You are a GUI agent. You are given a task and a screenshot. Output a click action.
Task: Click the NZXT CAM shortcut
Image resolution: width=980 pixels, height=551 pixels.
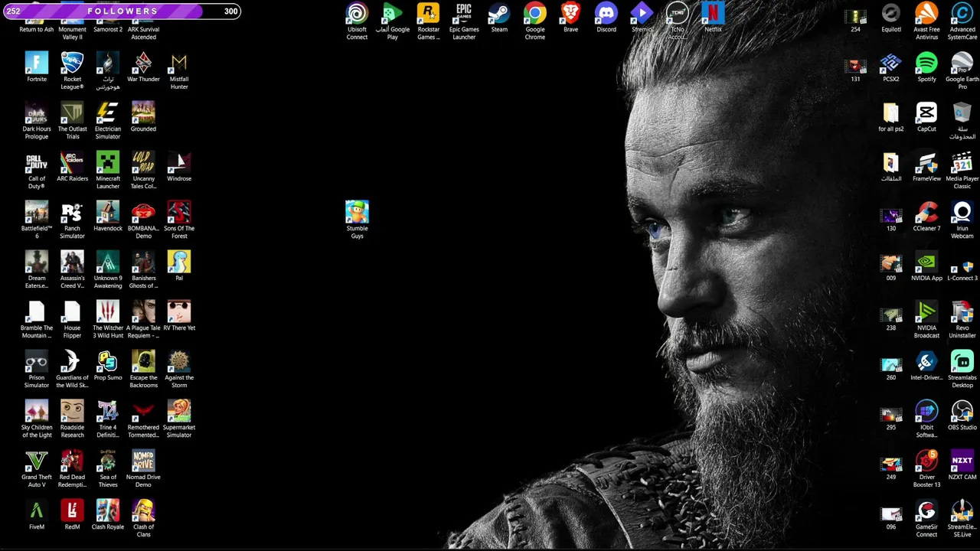[x=962, y=461]
